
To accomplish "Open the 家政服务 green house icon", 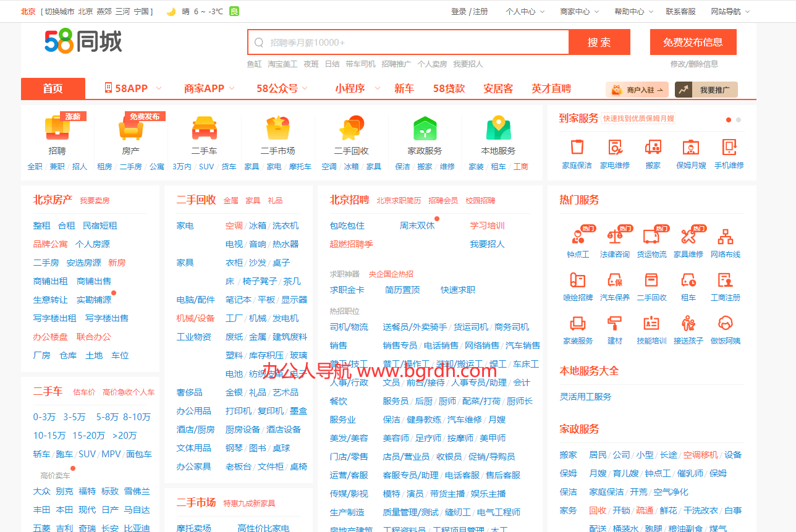I will coord(425,129).
